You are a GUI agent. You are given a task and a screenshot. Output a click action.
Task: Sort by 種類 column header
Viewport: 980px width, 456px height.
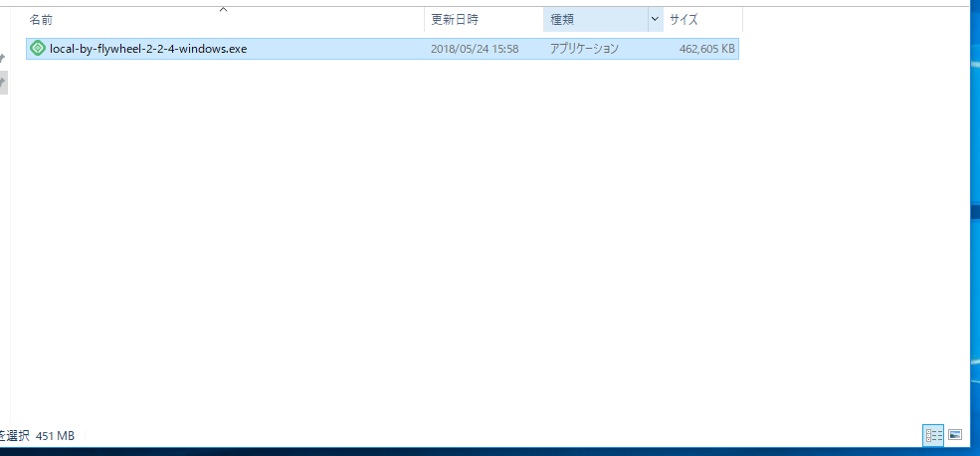click(x=596, y=19)
